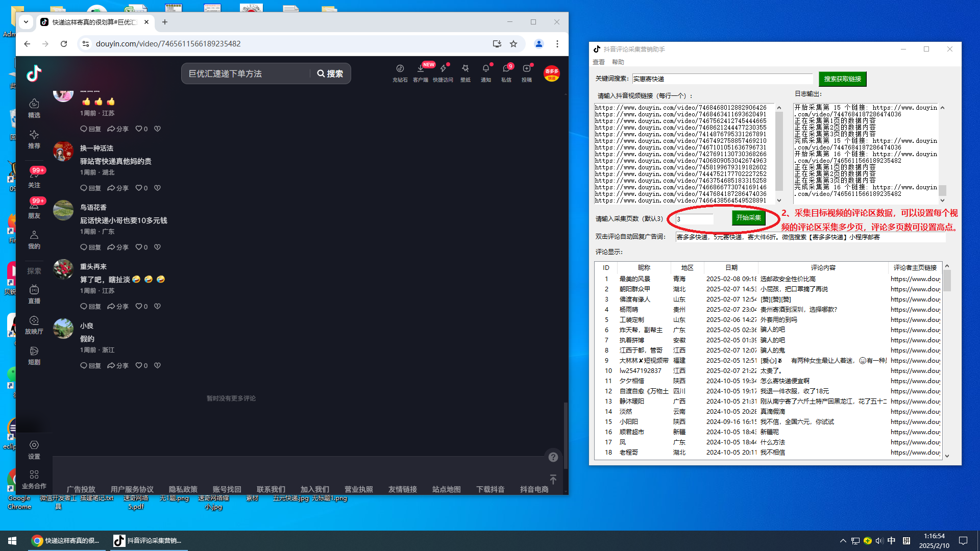Open 设置 in the Douyin sidebar

(34, 450)
